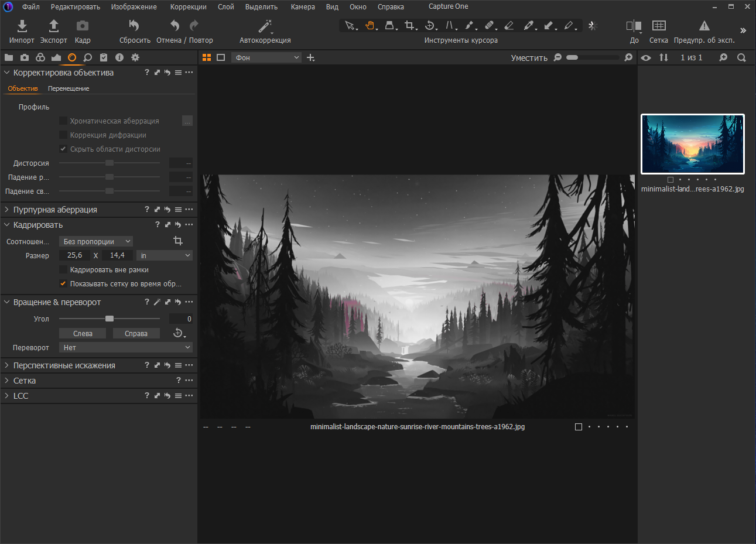Run Автокоррекция magic wand

click(265, 26)
